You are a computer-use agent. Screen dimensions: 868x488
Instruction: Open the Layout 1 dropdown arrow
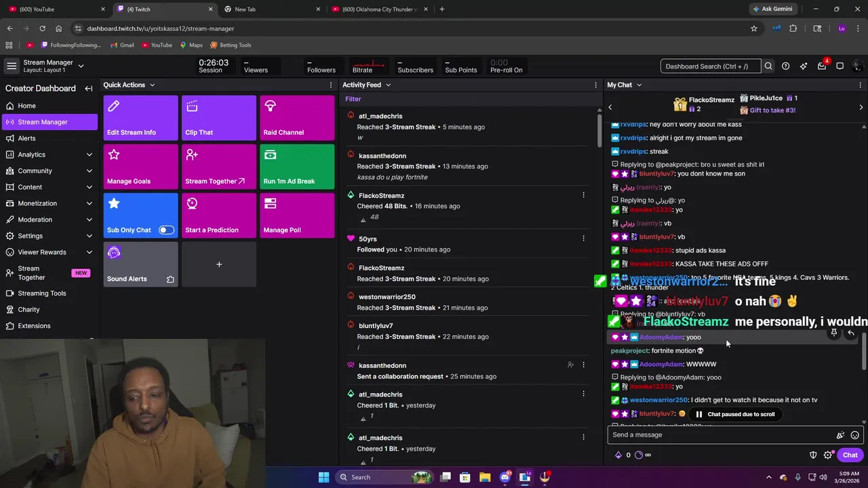click(81, 66)
